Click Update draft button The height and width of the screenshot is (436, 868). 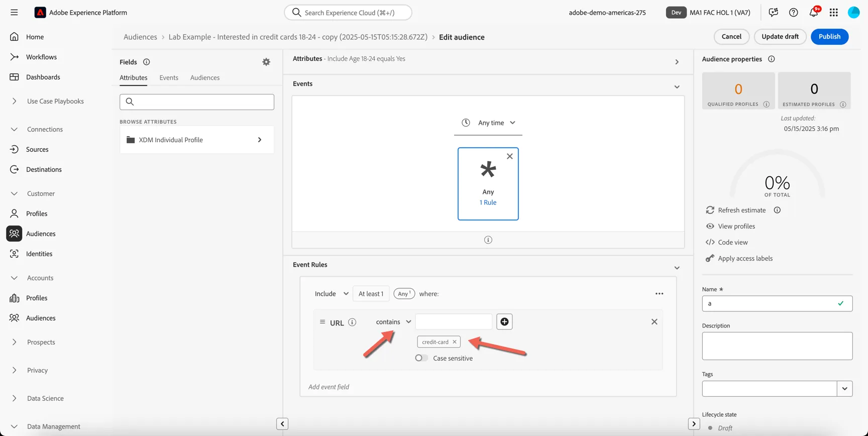780,37
